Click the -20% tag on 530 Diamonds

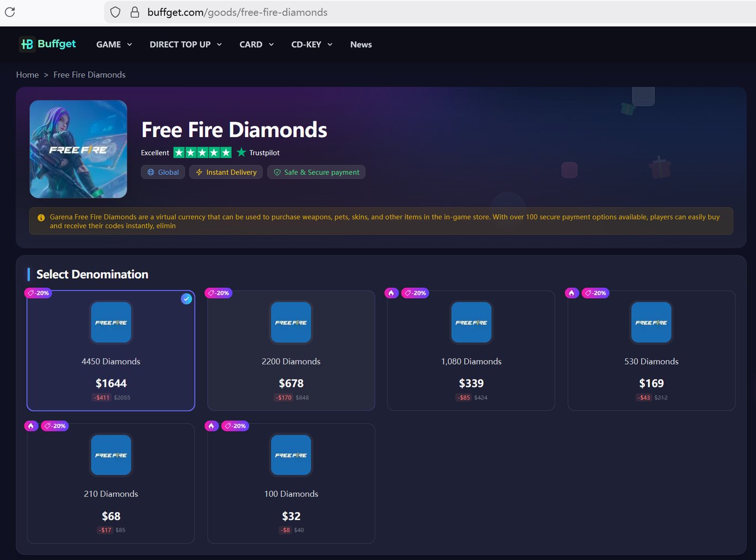[x=596, y=293]
